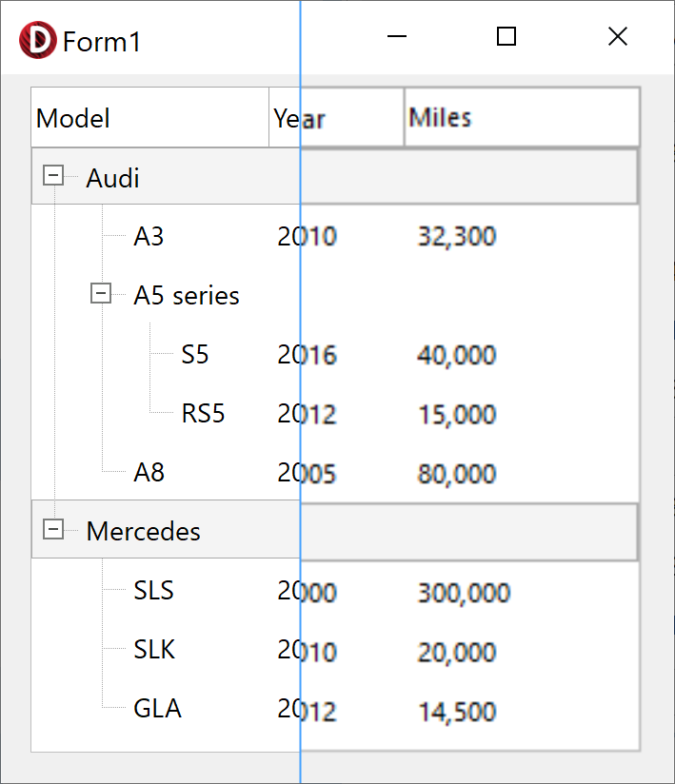Sort by the Miles column header
Image resolution: width=675 pixels, height=784 pixels.
click(x=522, y=118)
